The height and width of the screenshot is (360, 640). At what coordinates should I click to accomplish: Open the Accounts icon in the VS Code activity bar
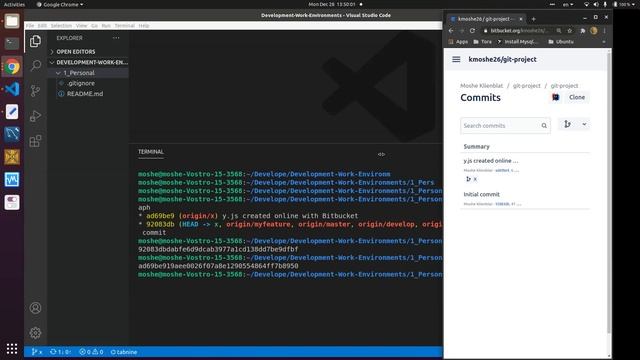(x=36, y=308)
